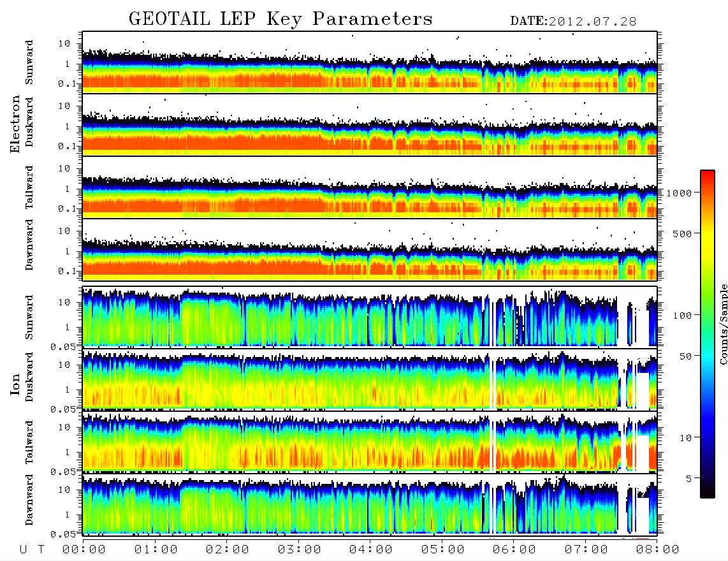Click the "Counts/Sample" color bar label
The width and height of the screenshot is (728, 561).
point(723,324)
